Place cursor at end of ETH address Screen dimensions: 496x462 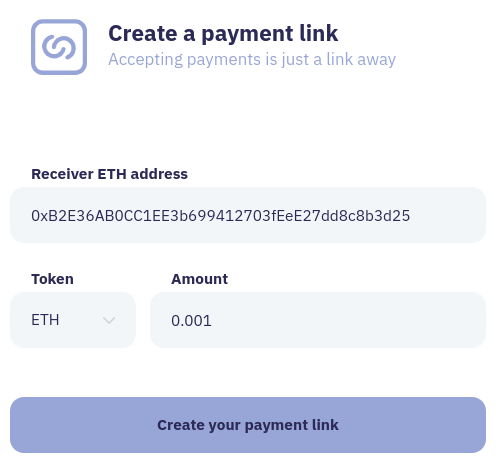pos(410,216)
